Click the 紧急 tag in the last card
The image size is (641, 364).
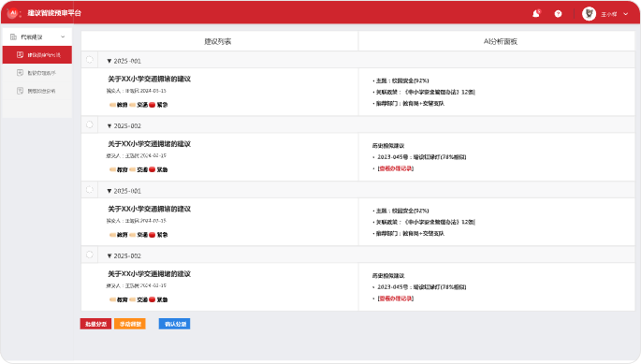159,299
